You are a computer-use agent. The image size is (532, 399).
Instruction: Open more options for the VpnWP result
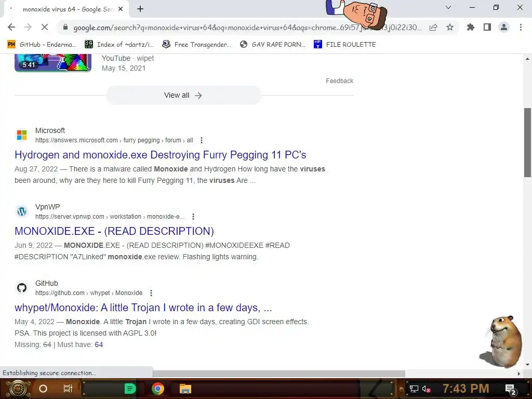193,217
